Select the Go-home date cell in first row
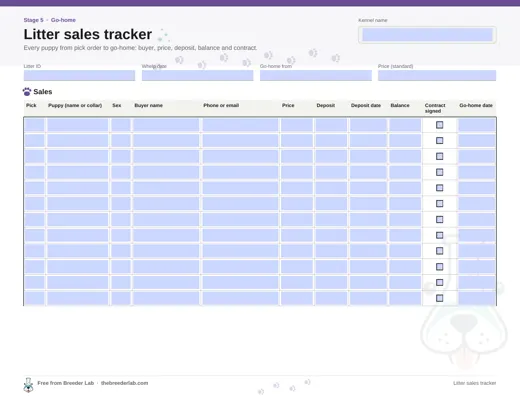This screenshot has width=520, height=402. 477,125
